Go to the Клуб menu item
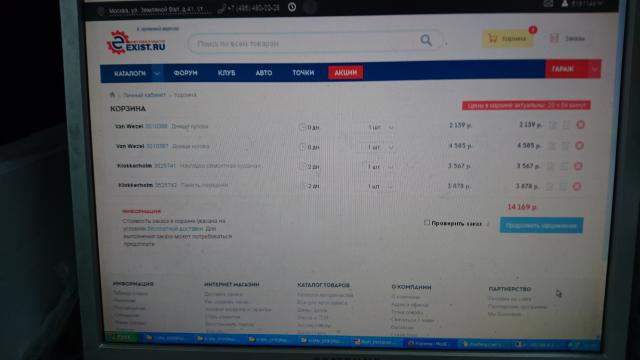This screenshot has width=640, height=360. click(227, 73)
